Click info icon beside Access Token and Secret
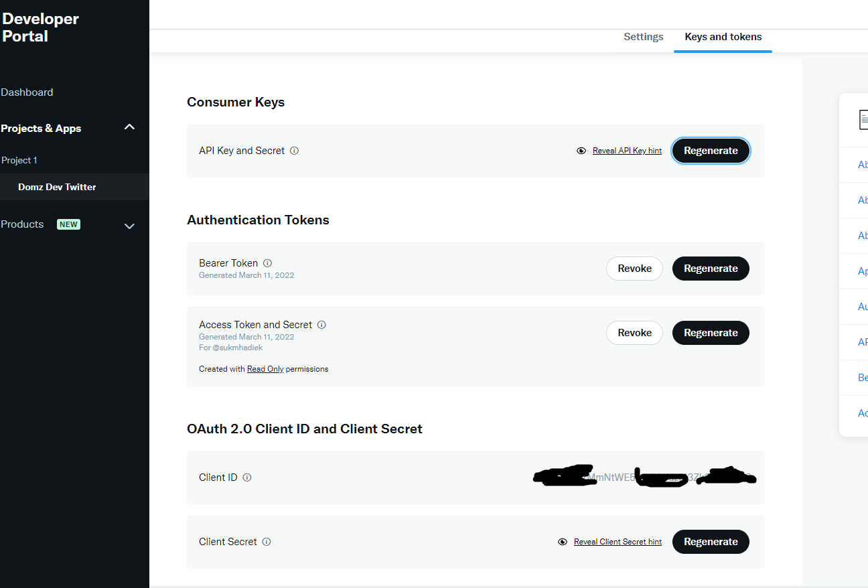Viewport: 868px width, 588px height. 321,325
